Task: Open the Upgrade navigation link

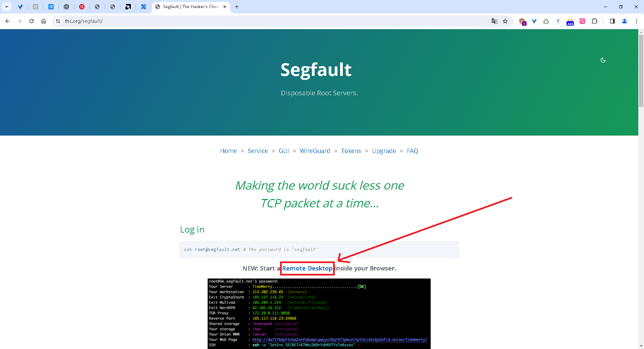Action: pos(384,151)
